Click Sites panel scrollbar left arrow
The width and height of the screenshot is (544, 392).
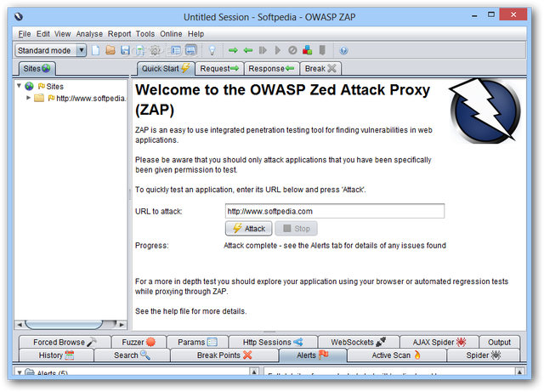coord(20,325)
